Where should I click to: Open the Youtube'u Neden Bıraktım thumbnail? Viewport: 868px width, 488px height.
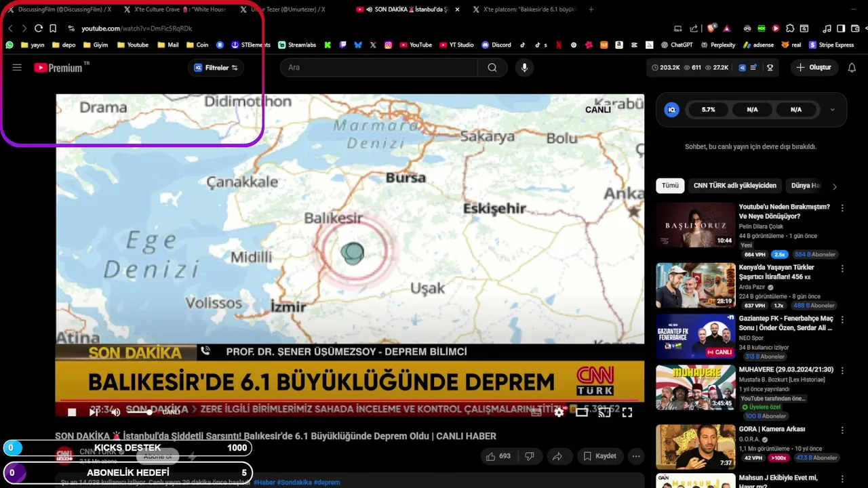click(x=695, y=224)
